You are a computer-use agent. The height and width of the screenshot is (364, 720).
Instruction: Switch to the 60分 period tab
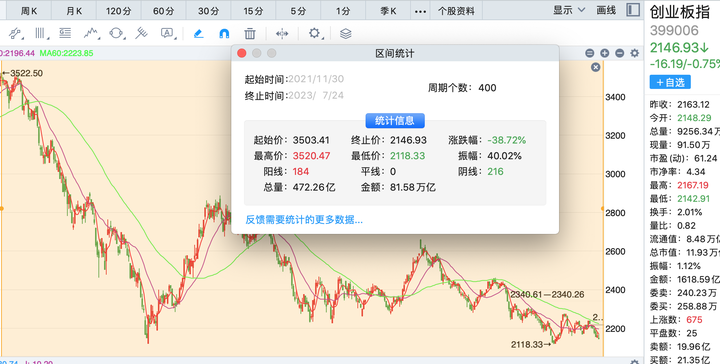coord(163,11)
